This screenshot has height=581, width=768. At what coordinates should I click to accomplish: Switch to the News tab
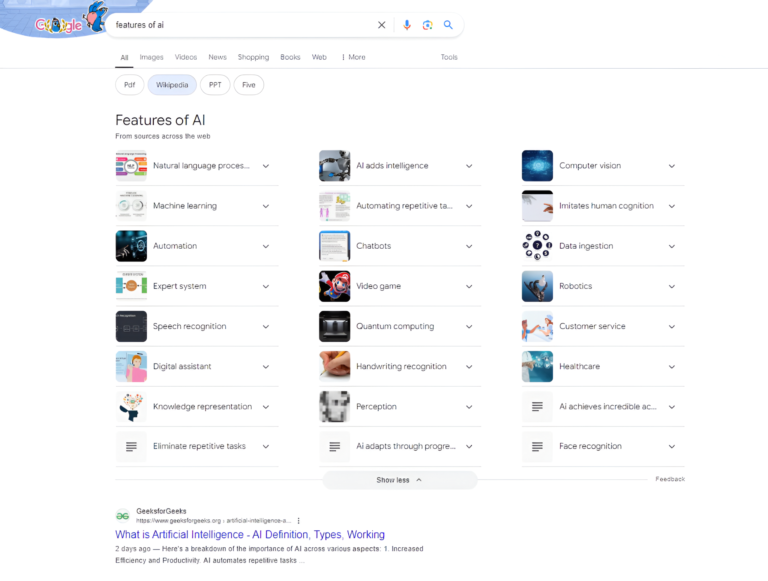pyautogui.click(x=217, y=57)
